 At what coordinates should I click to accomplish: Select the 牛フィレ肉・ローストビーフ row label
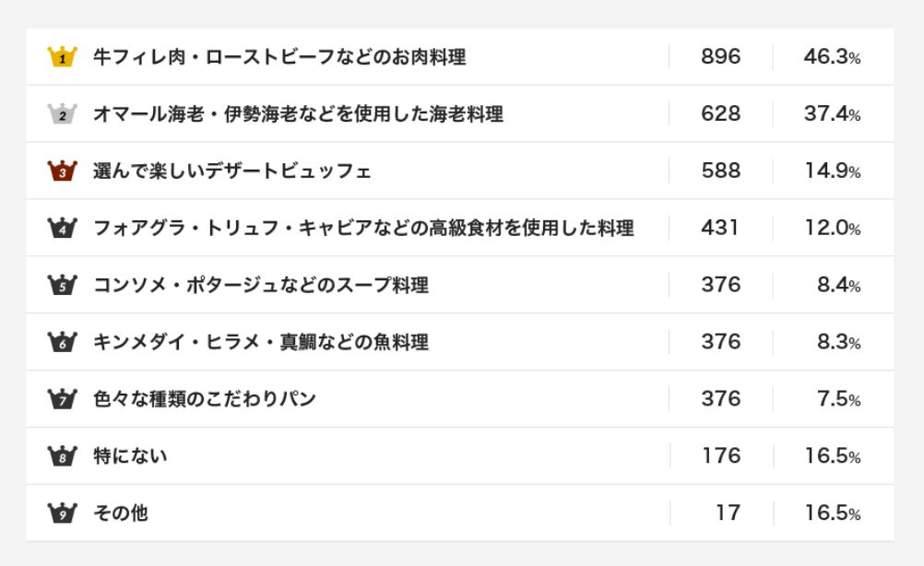279,57
